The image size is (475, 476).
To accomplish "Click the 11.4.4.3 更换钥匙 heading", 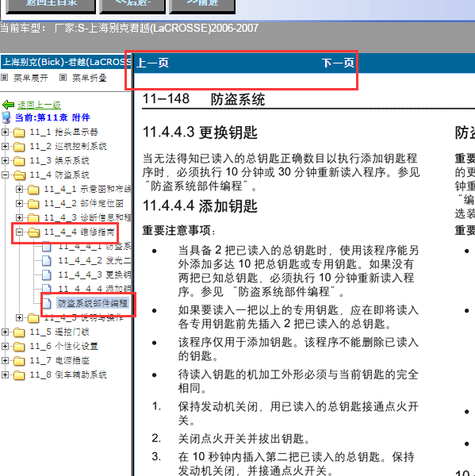I will point(200,132).
